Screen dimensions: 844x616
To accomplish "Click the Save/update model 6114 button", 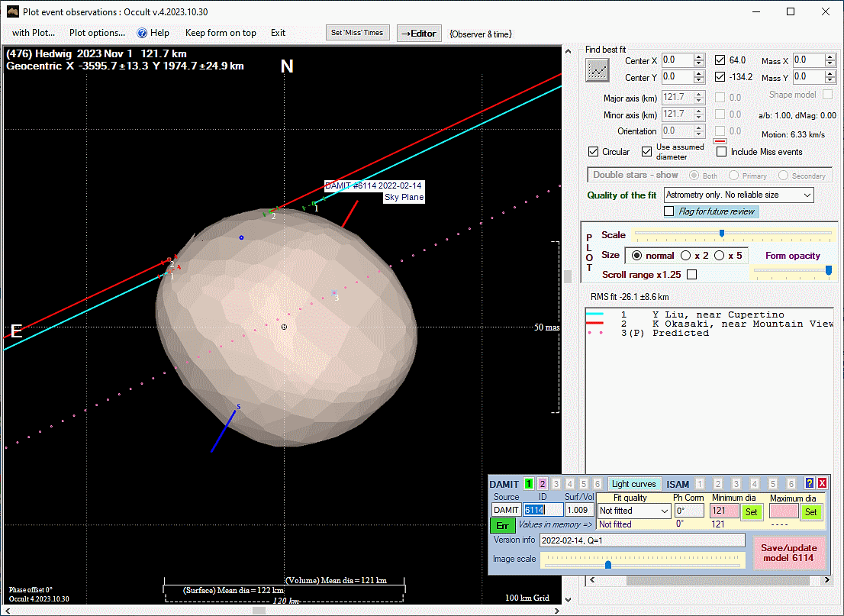I will (x=789, y=553).
